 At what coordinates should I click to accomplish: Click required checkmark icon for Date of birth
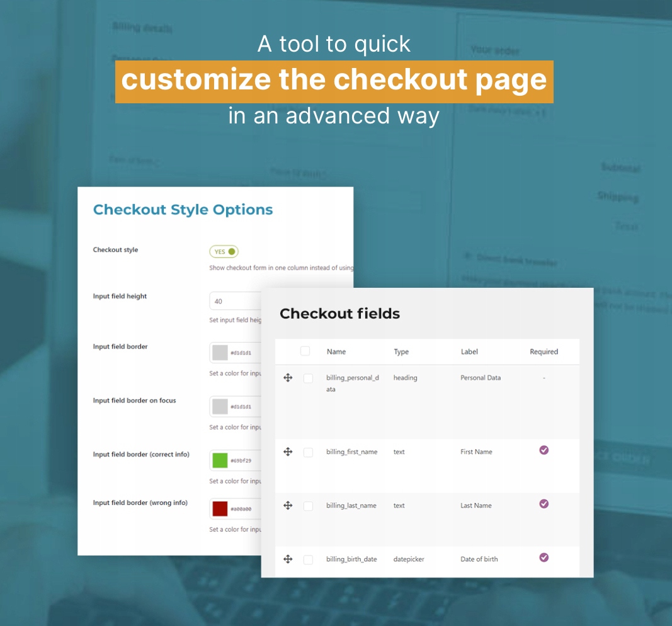pos(544,557)
